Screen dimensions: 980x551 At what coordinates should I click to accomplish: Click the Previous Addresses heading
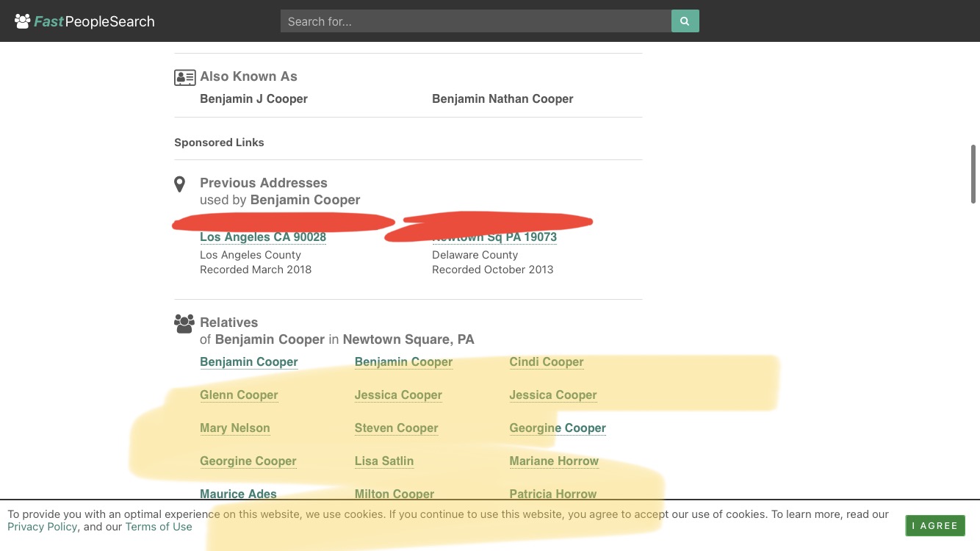(x=264, y=183)
